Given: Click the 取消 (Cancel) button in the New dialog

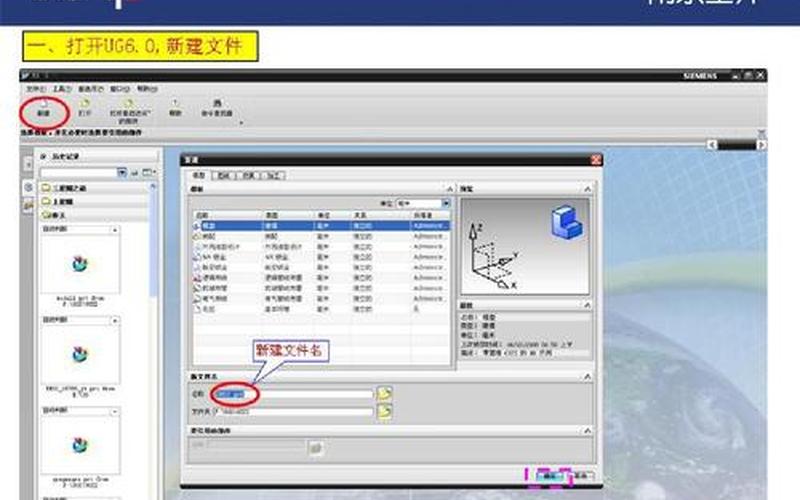Looking at the screenshot, I should tap(581, 476).
